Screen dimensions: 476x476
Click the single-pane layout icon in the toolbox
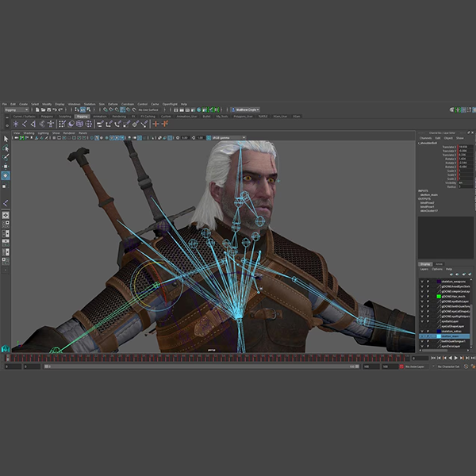6,215
